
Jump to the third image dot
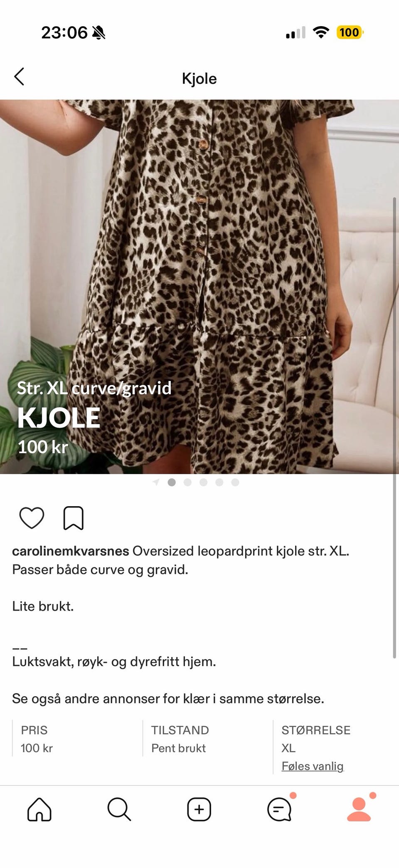(x=203, y=482)
